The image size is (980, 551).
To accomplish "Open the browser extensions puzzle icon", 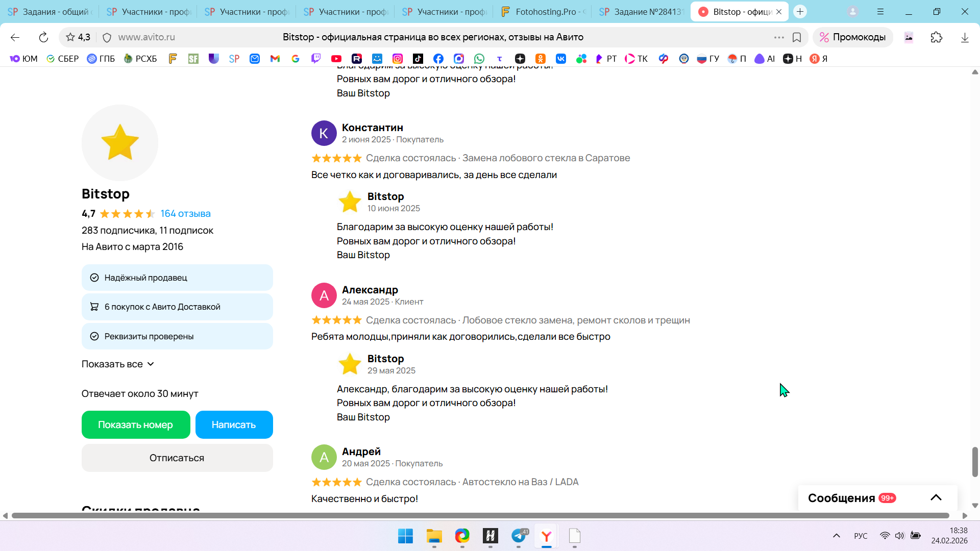I will click(x=937, y=37).
